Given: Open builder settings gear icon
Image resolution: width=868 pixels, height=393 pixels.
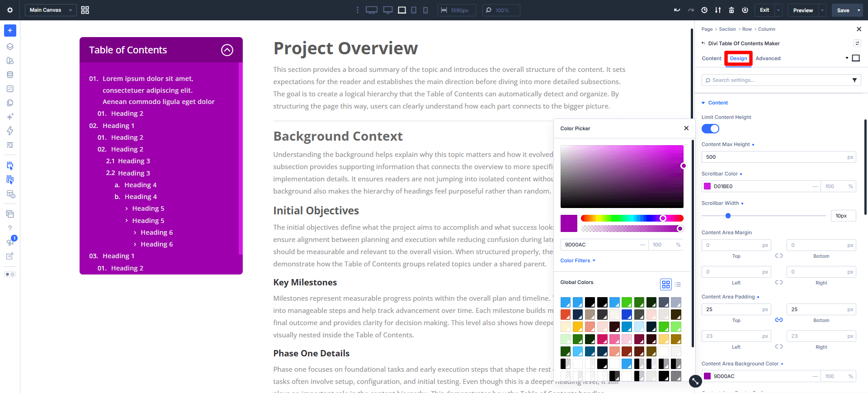Looking at the screenshot, I should 10,10.
